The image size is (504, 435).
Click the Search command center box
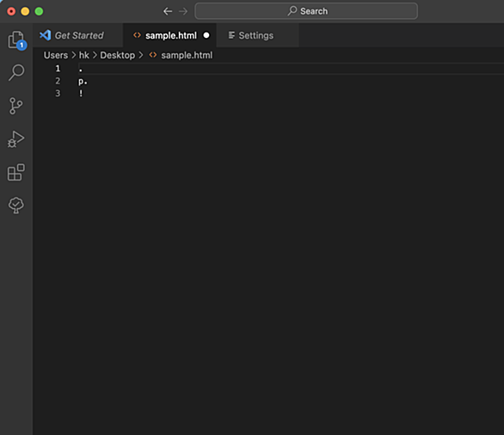tap(306, 11)
